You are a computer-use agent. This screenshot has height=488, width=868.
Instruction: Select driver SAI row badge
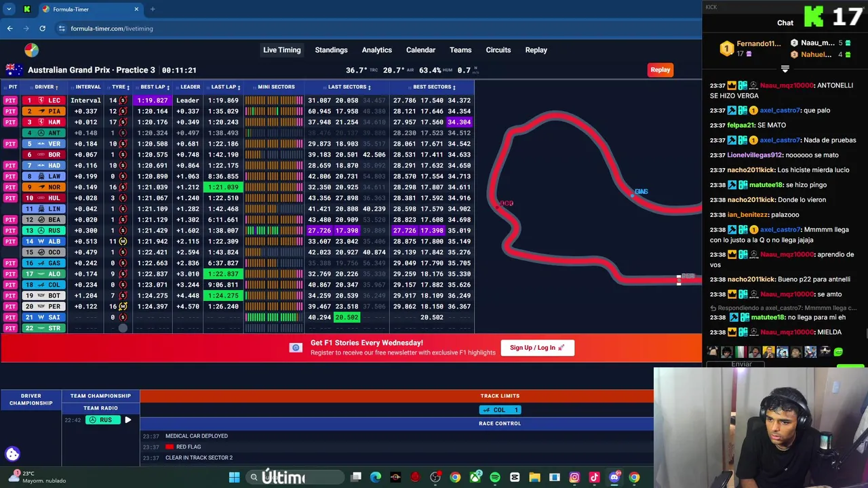(x=44, y=317)
